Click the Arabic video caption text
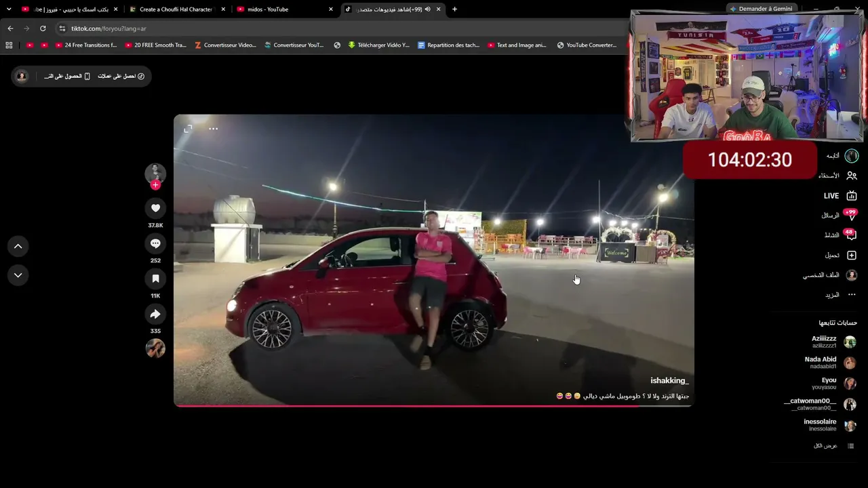The height and width of the screenshot is (488, 868). 623,396
